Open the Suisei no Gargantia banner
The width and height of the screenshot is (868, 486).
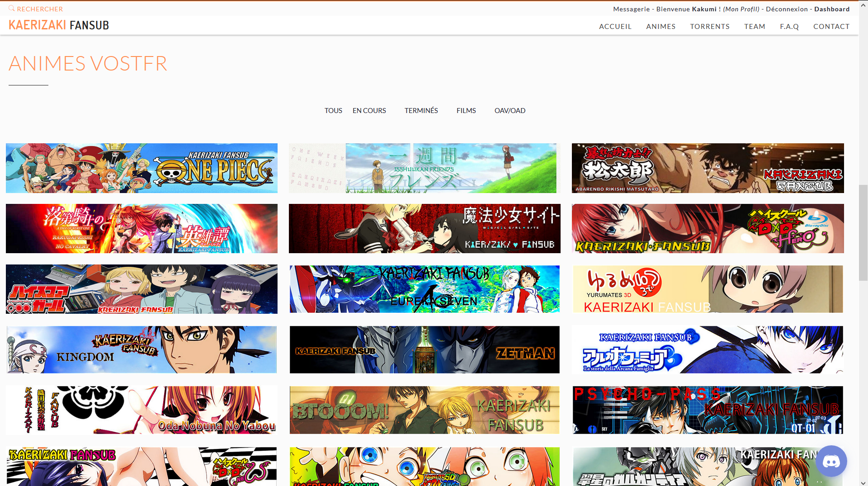click(708, 467)
